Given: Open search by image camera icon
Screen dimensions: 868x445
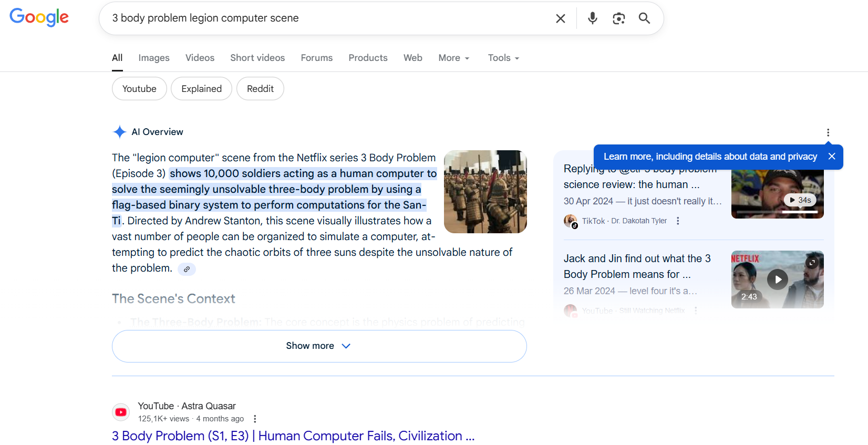Looking at the screenshot, I should [x=618, y=18].
